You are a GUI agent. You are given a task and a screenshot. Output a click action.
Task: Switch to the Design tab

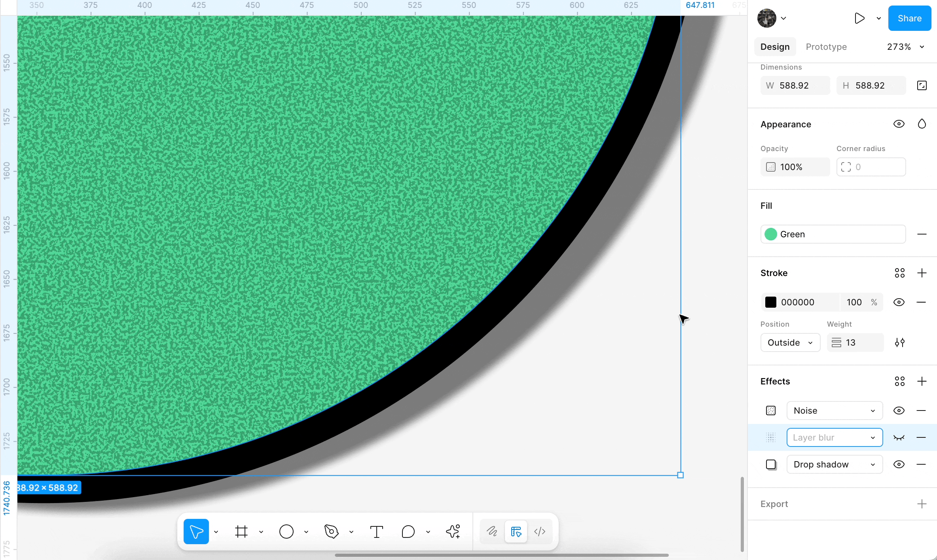775,47
